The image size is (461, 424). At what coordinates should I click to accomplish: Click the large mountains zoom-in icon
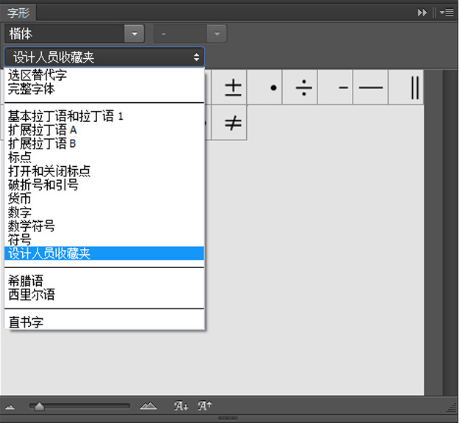click(148, 406)
